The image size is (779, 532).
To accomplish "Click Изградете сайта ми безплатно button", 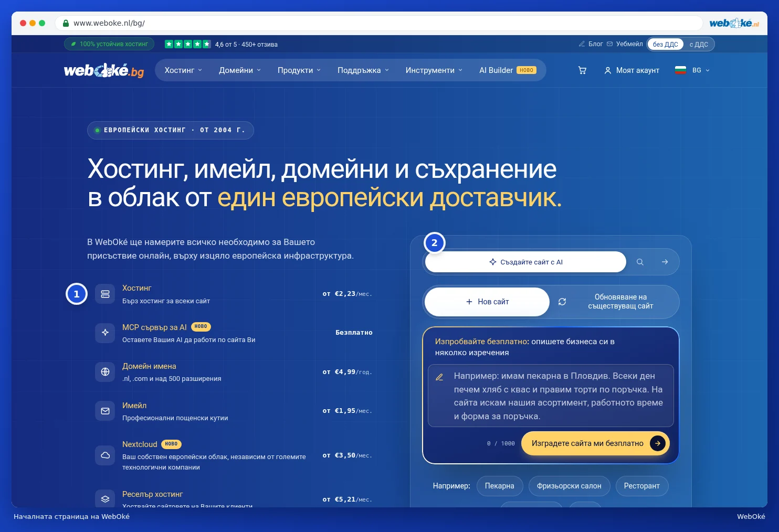I will point(595,443).
